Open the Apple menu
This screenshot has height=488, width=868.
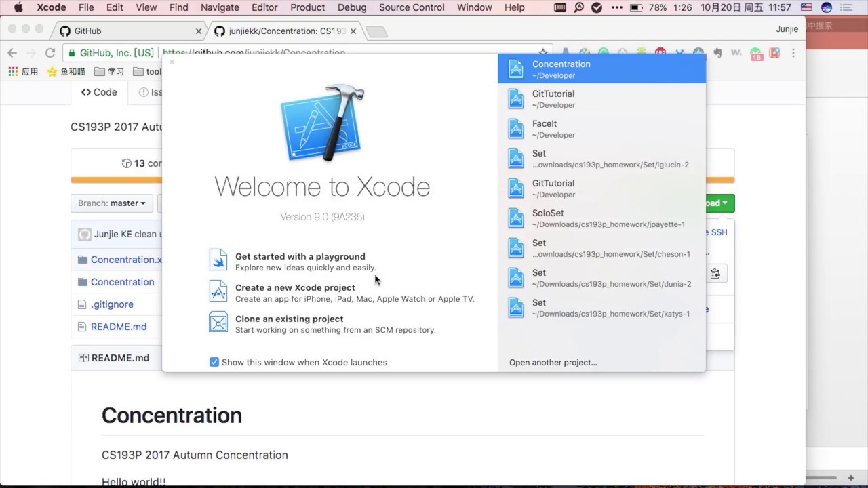(x=18, y=7)
